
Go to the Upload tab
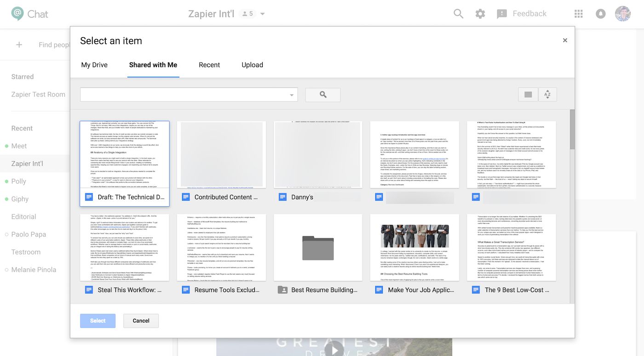[x=253, y=65]
